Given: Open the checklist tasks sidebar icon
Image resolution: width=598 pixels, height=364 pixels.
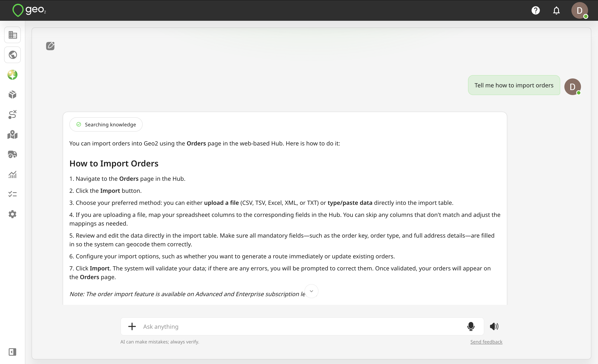Looking at the screenshot, I should [x=12, y=194].
